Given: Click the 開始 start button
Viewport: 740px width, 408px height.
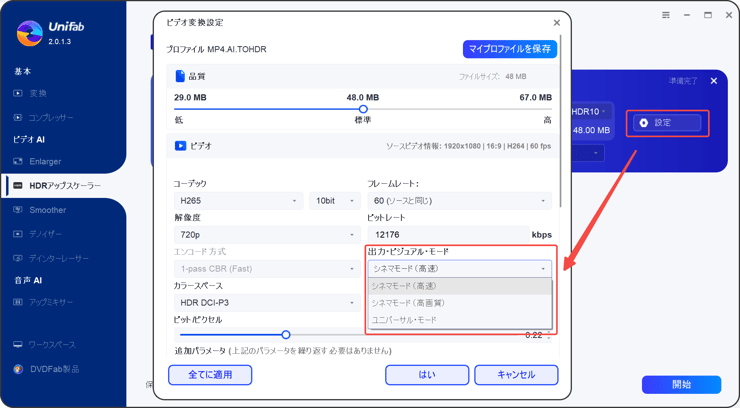Looking at the screenshot, I should (681, 384).
